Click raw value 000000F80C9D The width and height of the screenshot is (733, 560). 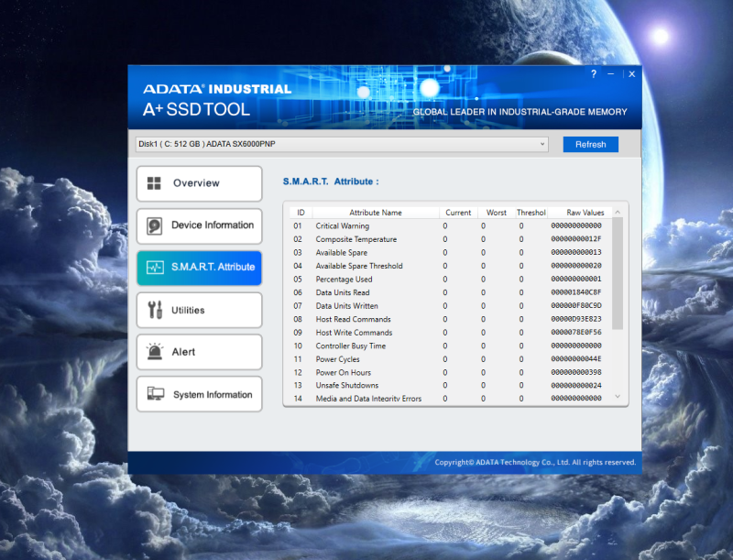576,306
